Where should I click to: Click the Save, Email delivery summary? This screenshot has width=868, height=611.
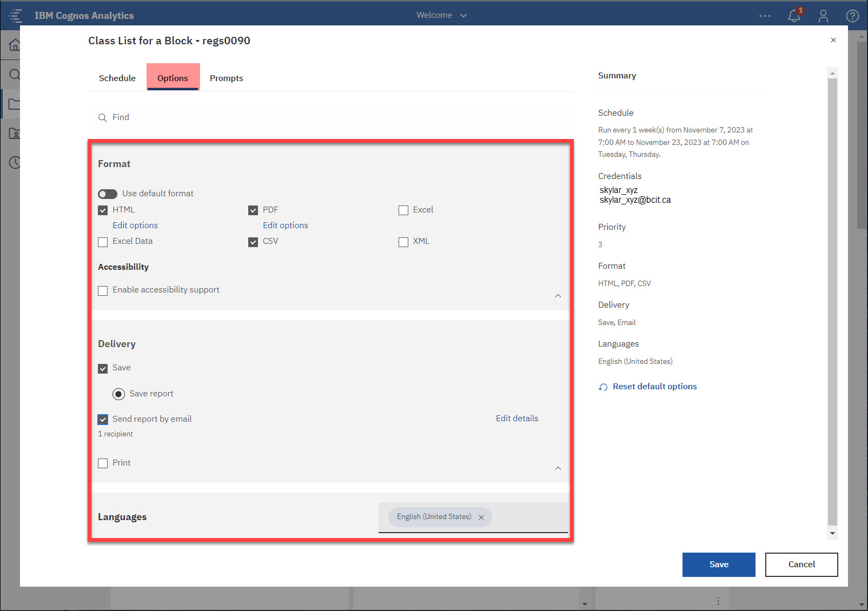(617, 322)
